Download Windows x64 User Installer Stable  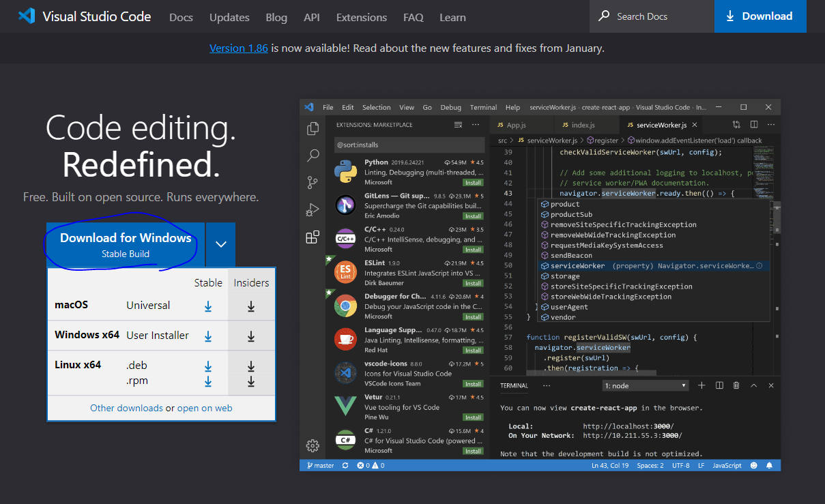[x=208, y=336]
